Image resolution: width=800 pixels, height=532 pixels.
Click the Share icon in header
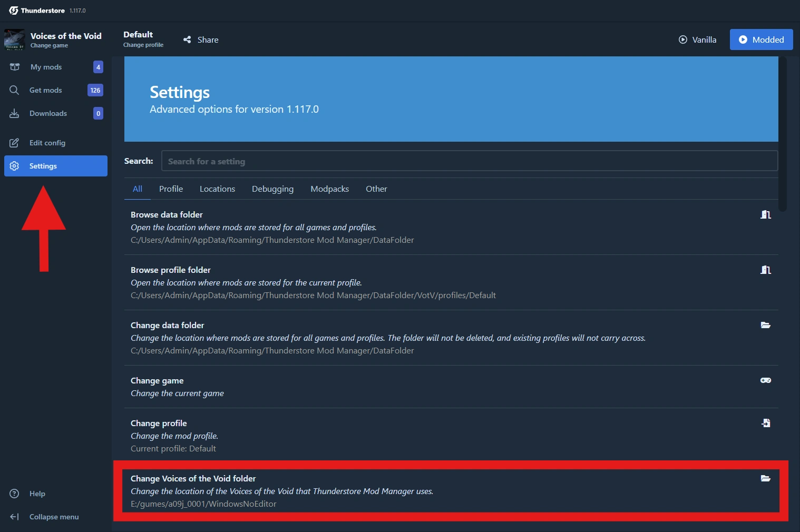click(187, 40)
